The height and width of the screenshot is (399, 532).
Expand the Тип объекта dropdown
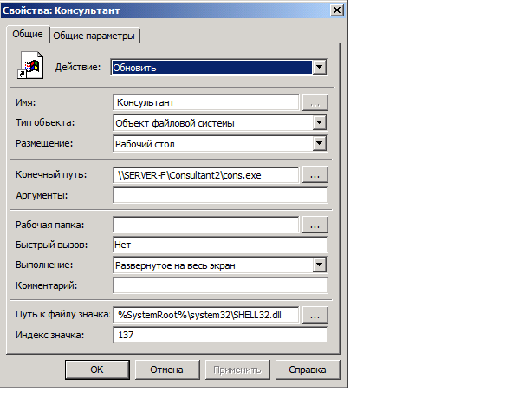(x=319, y=122)
